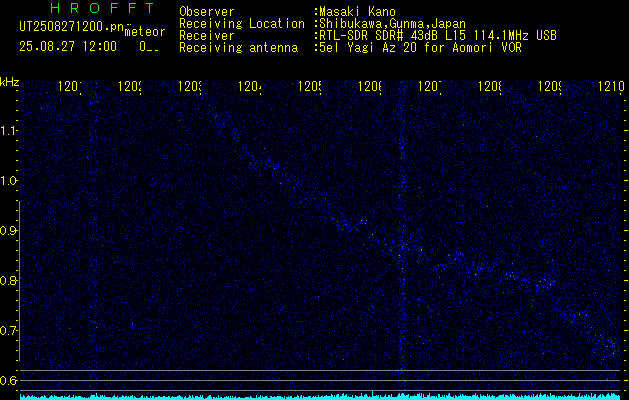Click the 0.9 kHz axis label
Viewport: 629px width, 400px height.
coord(8,231)
